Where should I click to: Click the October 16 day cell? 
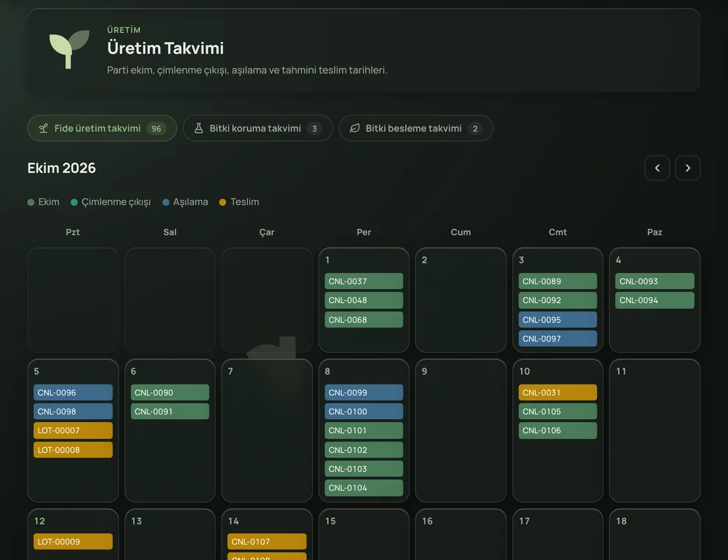[x=461, y=535]
